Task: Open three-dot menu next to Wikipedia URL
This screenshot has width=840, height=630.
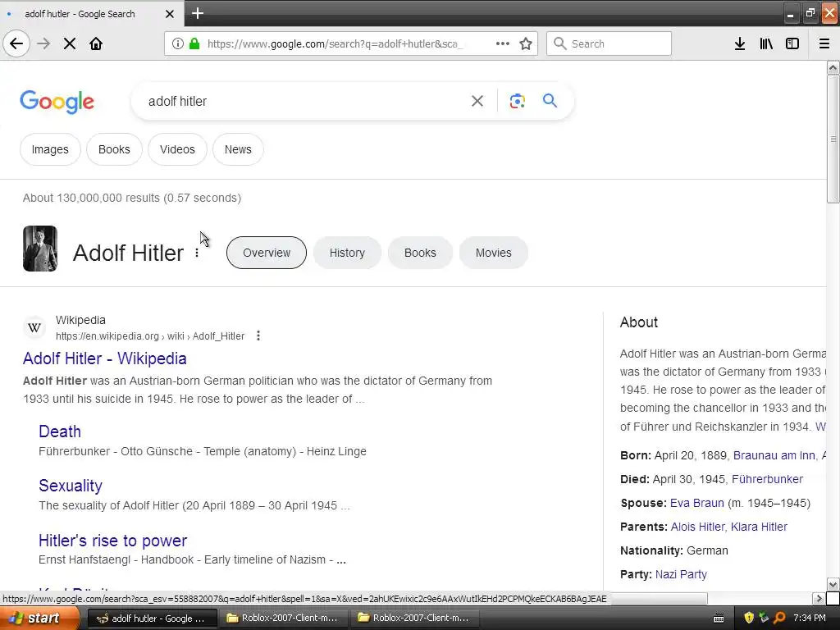Action: pyautogui.click(x=258, y=336)
